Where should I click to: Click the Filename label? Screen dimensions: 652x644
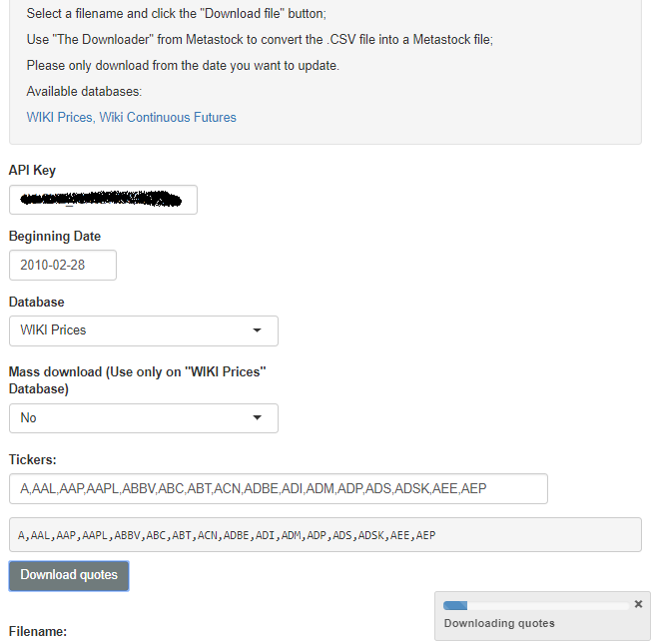38,632
